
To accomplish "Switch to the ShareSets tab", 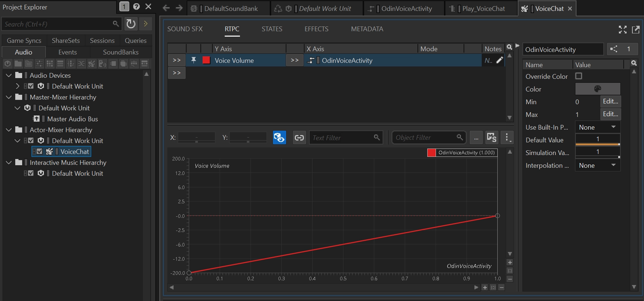I will (66, 40).
